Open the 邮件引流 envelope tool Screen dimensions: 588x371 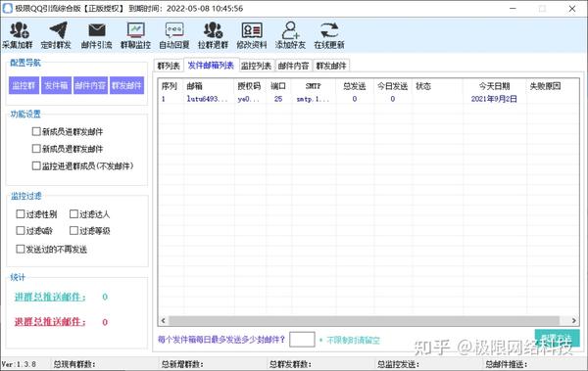[x=96, y=35]
